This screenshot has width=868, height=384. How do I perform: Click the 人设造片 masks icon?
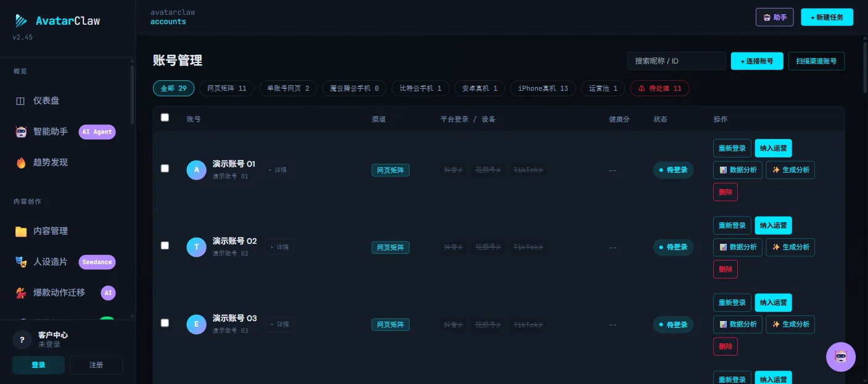[21, 262]
